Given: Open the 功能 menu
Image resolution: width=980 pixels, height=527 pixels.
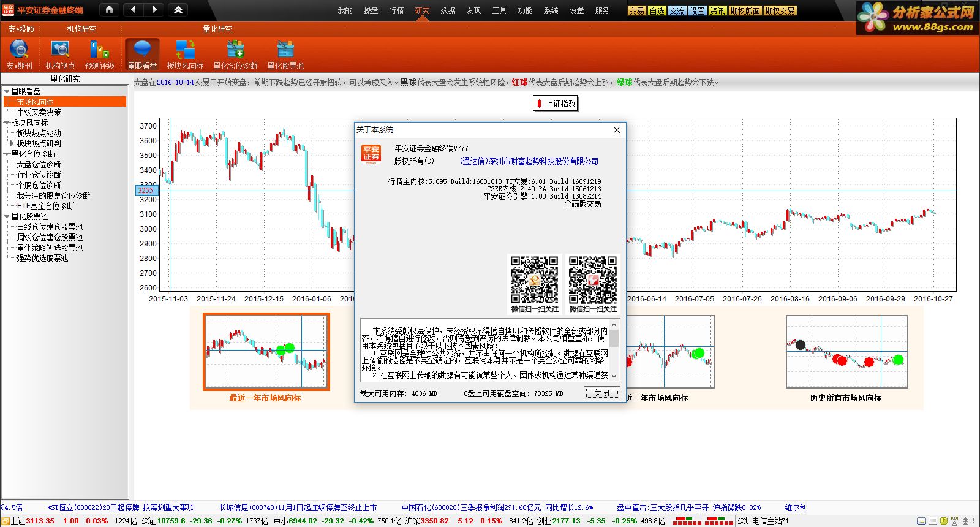Looking at the screenshot, I should pos(525,10).
